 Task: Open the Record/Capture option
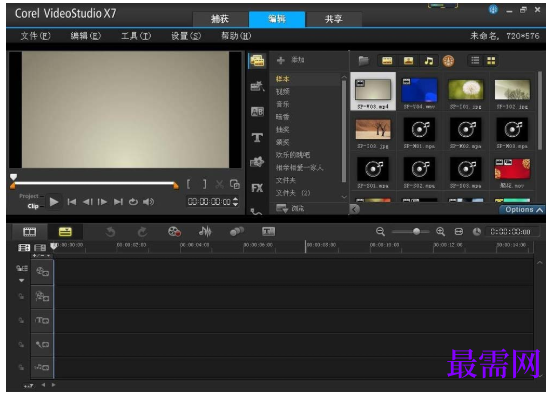point(174,232)
